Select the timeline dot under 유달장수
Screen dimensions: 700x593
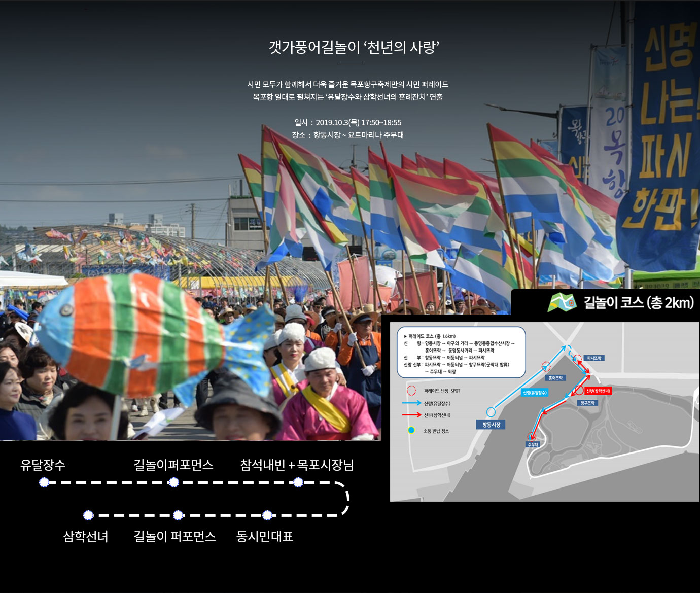coord(44,482)
